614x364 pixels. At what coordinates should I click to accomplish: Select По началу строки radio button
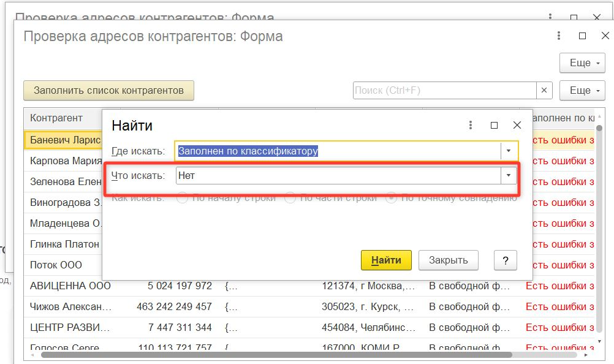[182, 198]
